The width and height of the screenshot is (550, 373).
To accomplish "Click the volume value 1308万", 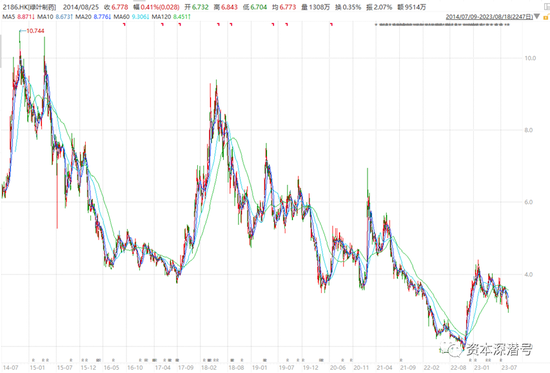I will (x=320, y=7).
